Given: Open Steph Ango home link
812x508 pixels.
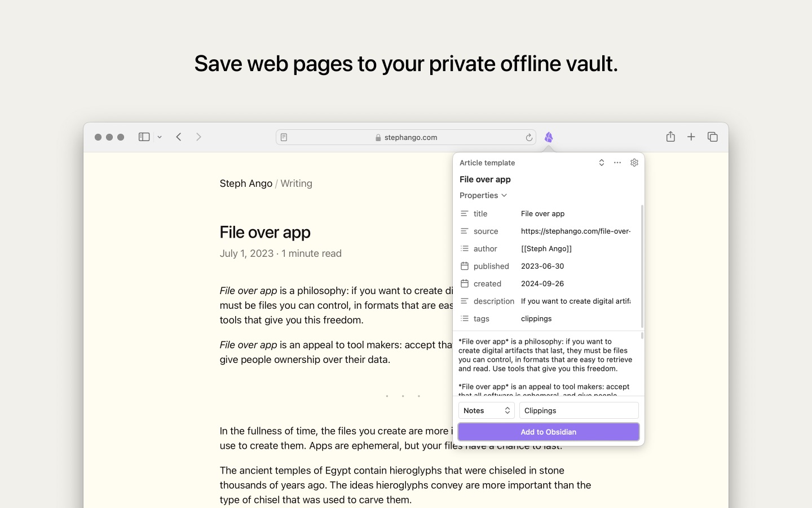Looking at the screenshot, I should pos(246,183).
